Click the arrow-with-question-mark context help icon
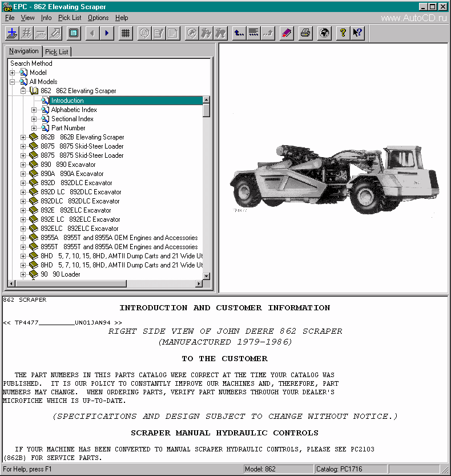This screenshot has width=451, height=476. (357, 33)
